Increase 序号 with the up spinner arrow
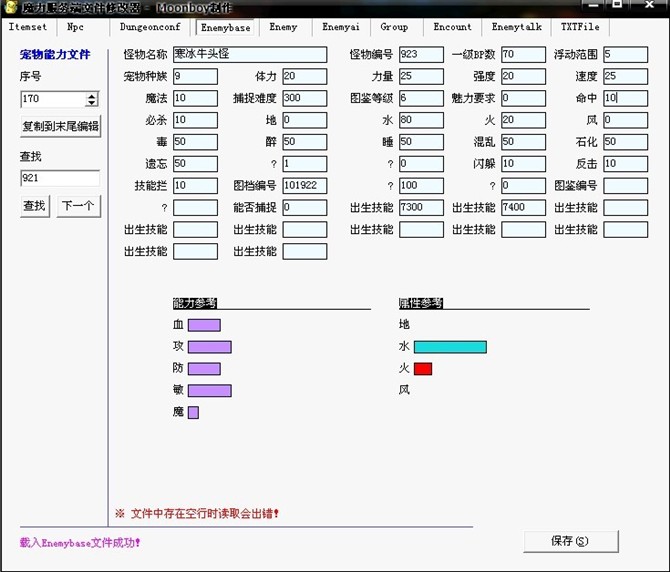Image resolution: width=670 pixels, height=572 pixels. 92,95
